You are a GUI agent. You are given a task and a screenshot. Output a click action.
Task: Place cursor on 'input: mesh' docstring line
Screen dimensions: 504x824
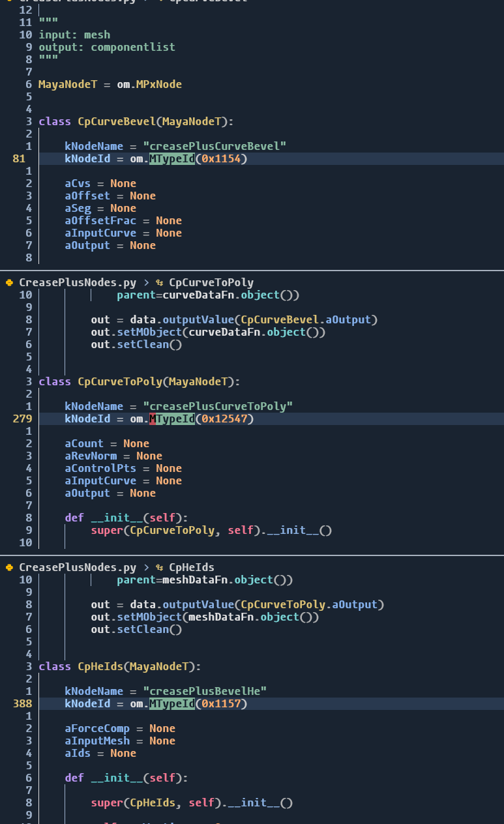click(x=74, y=35)
